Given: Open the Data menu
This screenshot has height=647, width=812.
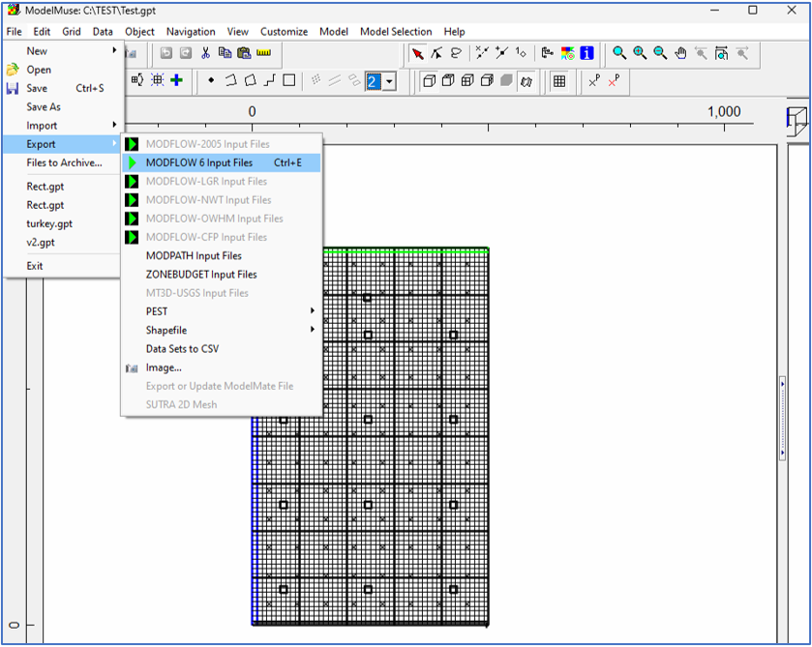Looking at the screenshot, I should 103,32.
